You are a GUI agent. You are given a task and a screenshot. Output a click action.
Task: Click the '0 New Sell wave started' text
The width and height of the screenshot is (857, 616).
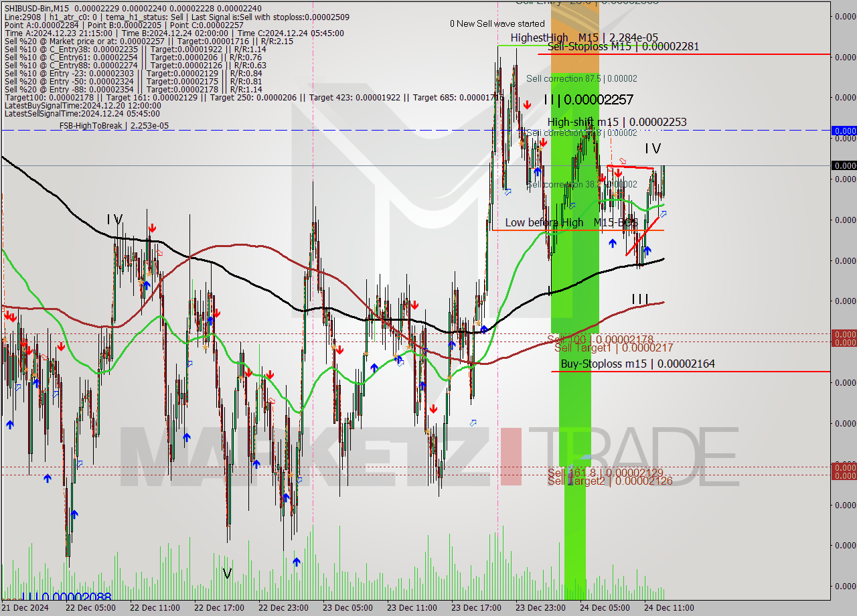(497, 23)
